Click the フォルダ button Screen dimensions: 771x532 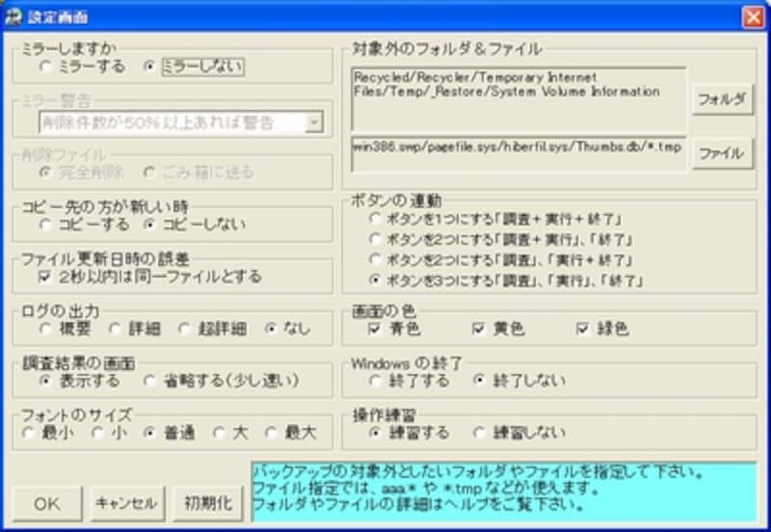click(722, 99)
